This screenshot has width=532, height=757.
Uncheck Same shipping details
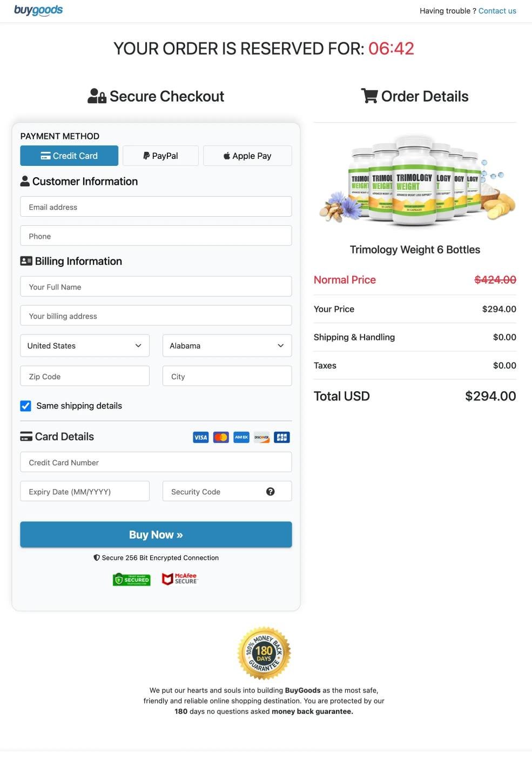25,405
